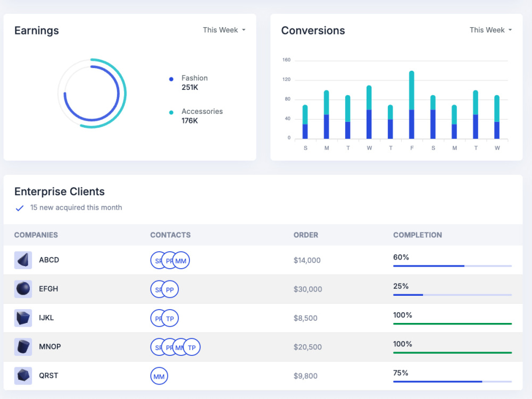
Task: Click the Conversions card title
Action: tap(313, 30)
